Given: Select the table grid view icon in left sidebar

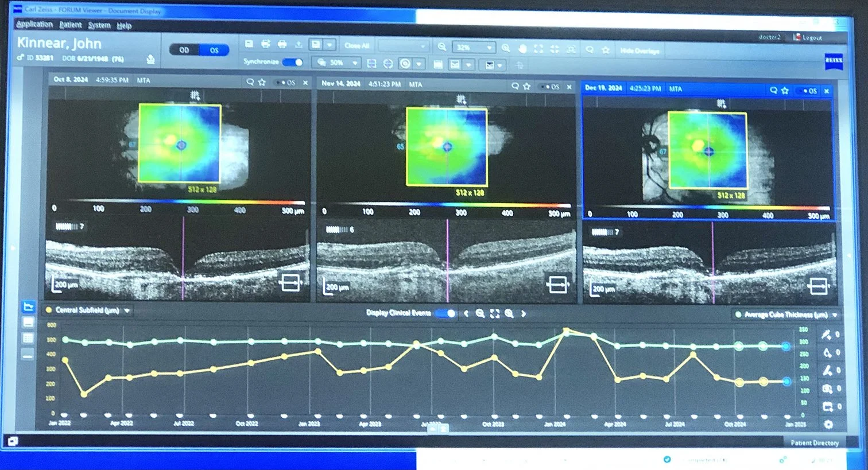Looking at the screenshot, I should (x=28, y=338).
